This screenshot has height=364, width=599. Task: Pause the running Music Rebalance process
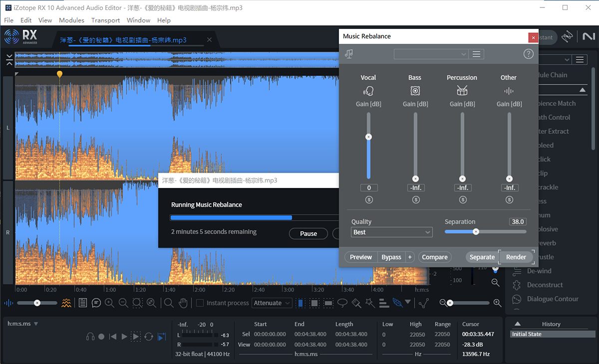[x=308, y=233]
